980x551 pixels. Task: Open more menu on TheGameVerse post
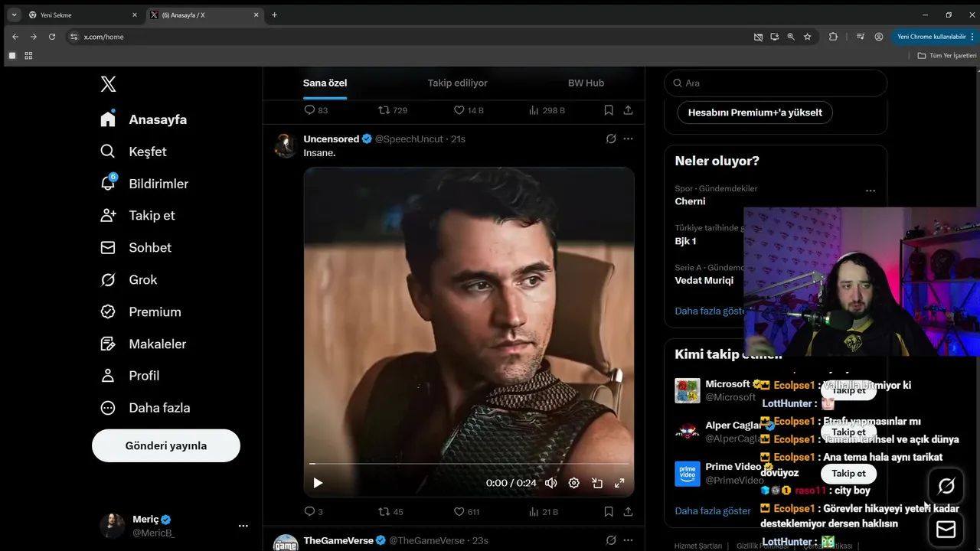point(628,540)
